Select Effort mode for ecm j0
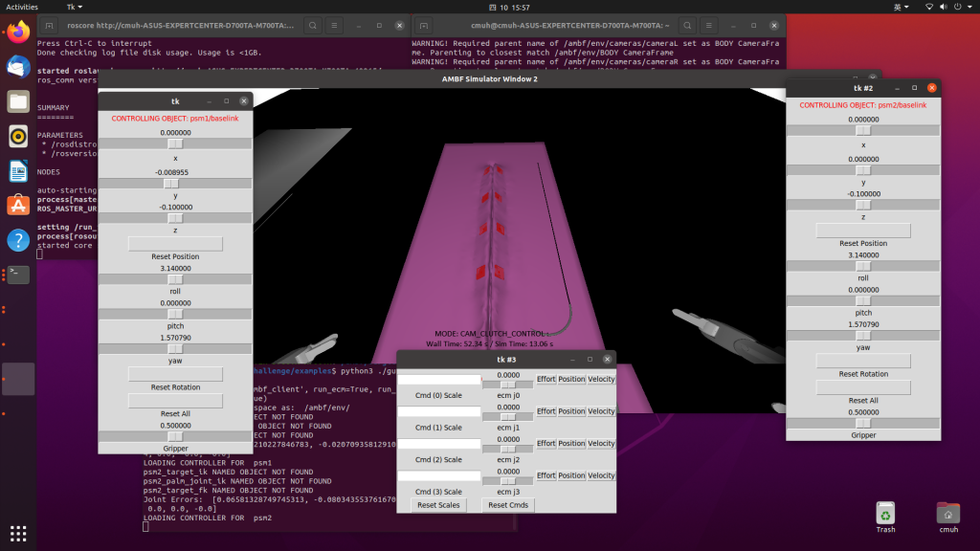This screenshot has height=551, width=980. [x=546, y=379]
